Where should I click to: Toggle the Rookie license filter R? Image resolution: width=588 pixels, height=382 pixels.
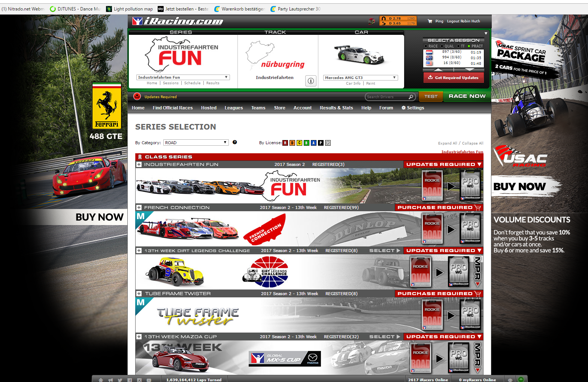285,143
